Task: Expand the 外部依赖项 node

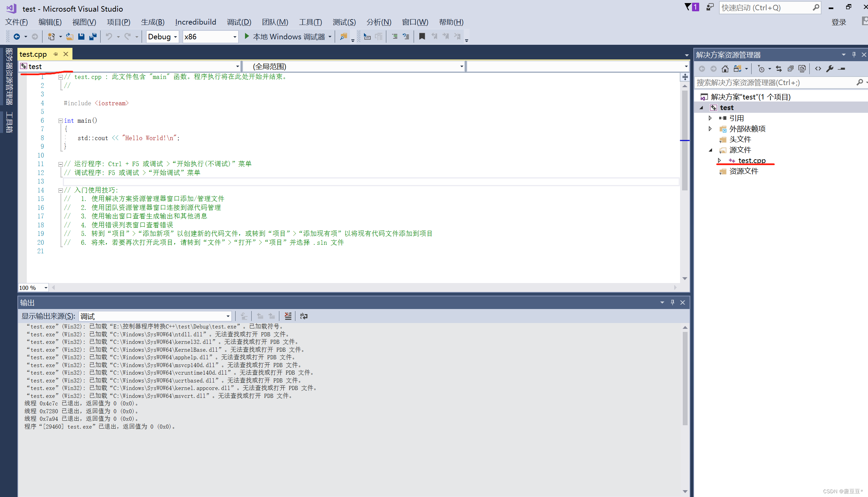Action: click(710, 129)
